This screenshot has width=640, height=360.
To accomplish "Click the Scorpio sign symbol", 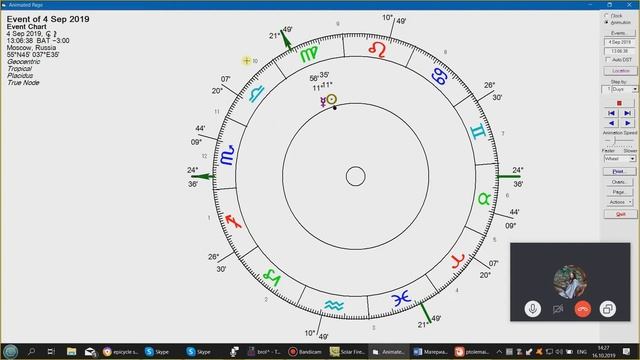I will click(227, 155).
